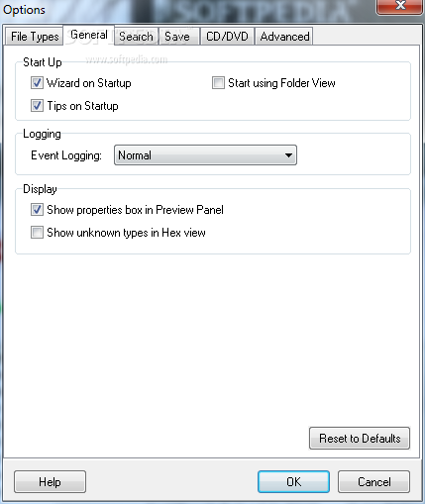This screenshot has width=425, height=504.
Task: Enable Show unknown types in Hex view
Action: (x=37, y=233)
